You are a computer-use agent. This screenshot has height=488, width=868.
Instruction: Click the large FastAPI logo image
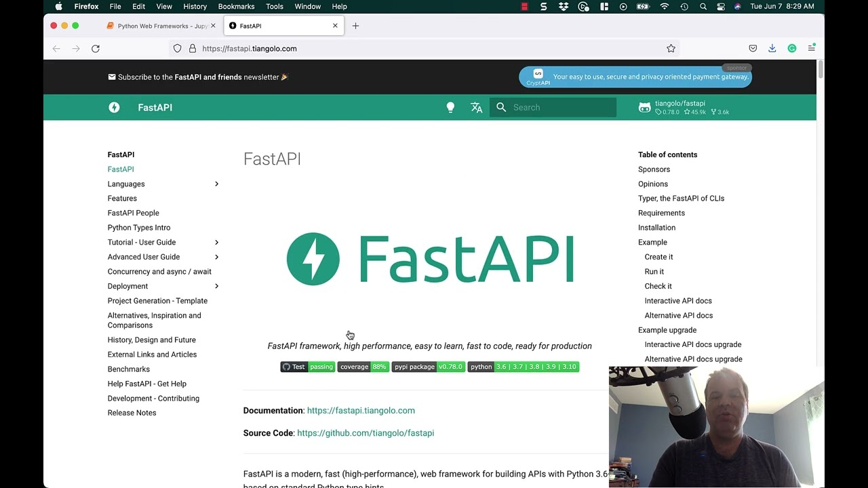coord(430,258)
